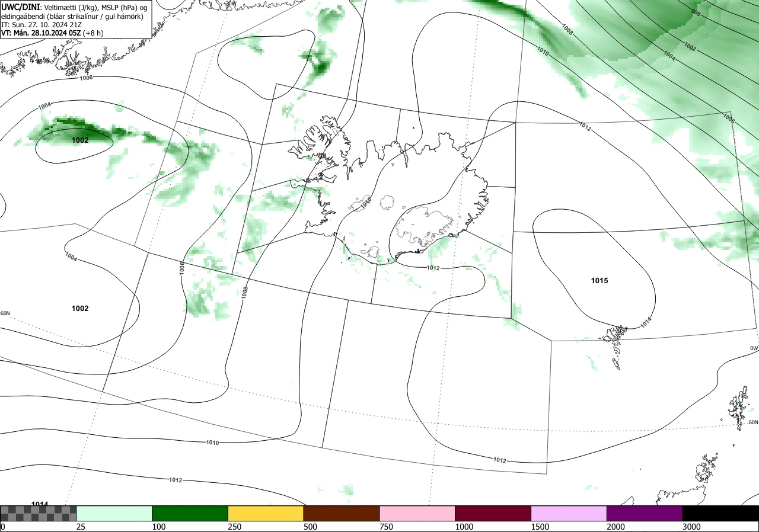This screenshot has height=532, width=759.
Task: Click the dark green 100–250 legend swatch
Action: coord(190,513)
